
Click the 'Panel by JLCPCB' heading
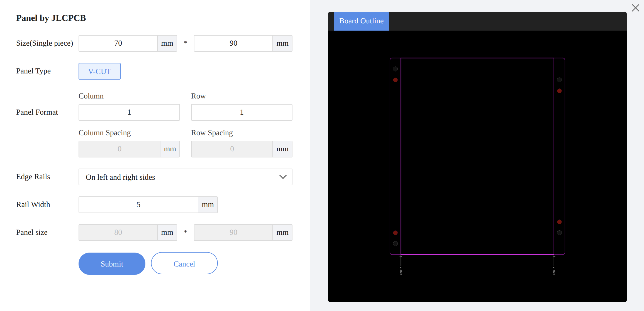(x=51, y=18)
